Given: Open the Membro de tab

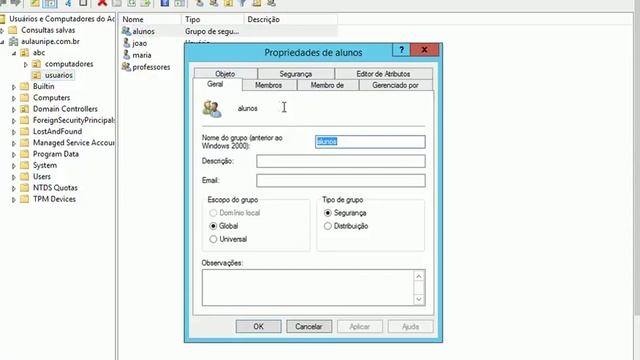Looking at the screenshot, I should tap(327, 85).
